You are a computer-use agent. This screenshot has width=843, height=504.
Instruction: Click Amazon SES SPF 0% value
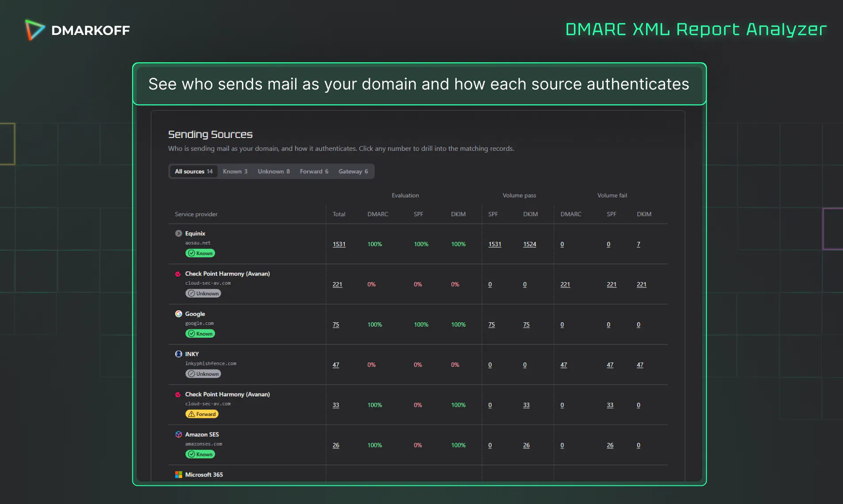[418, 446]
